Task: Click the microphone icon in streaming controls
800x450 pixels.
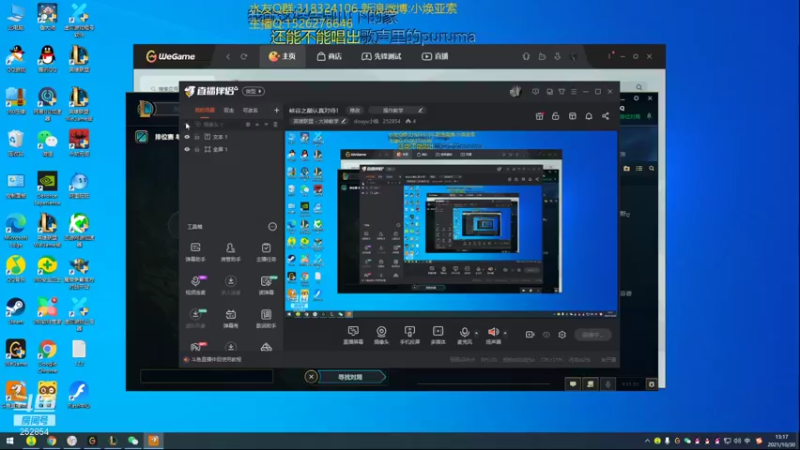Action: (x=464, y=335)
